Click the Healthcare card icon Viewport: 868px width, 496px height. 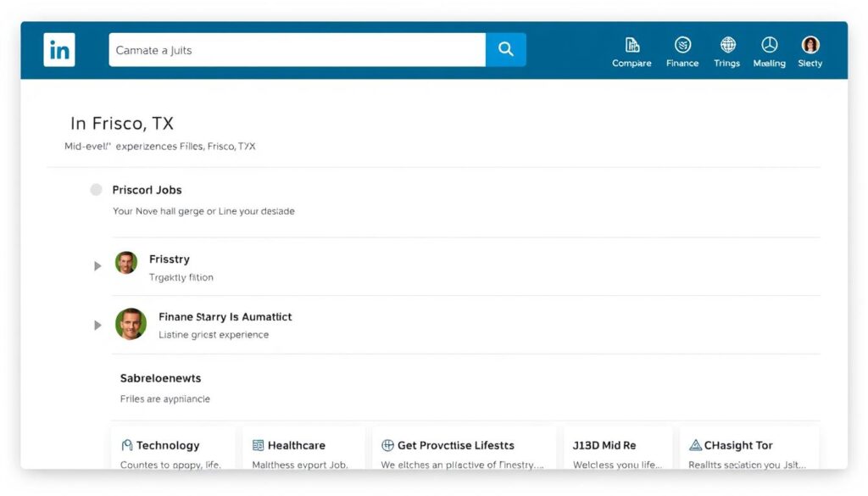click(x=258, y=445)
